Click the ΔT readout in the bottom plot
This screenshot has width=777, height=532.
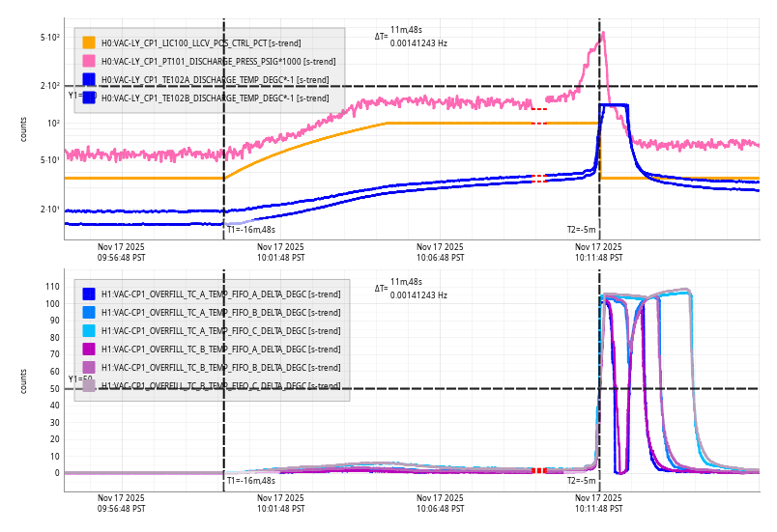coord(412,288)
